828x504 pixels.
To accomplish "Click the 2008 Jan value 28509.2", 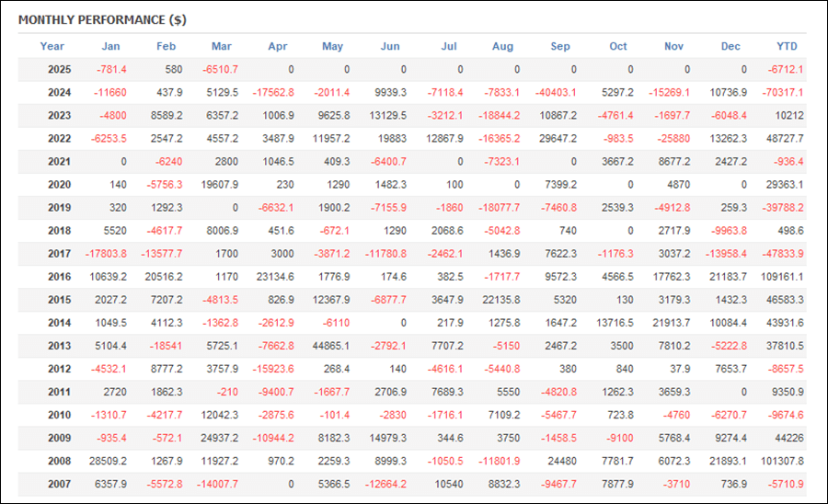I will [x=108, y=462].
